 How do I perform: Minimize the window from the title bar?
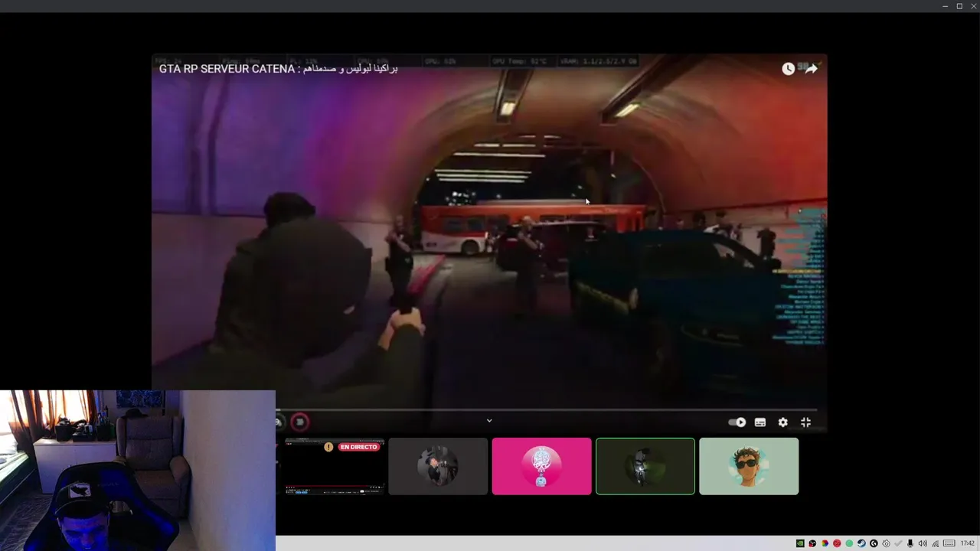pos(946,6)
